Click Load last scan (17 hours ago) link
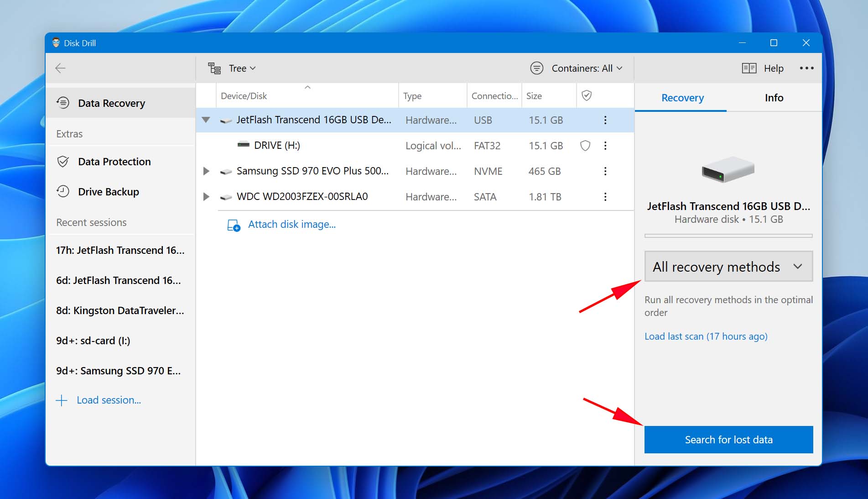The image size is (868, 499). tap(706, 336)
